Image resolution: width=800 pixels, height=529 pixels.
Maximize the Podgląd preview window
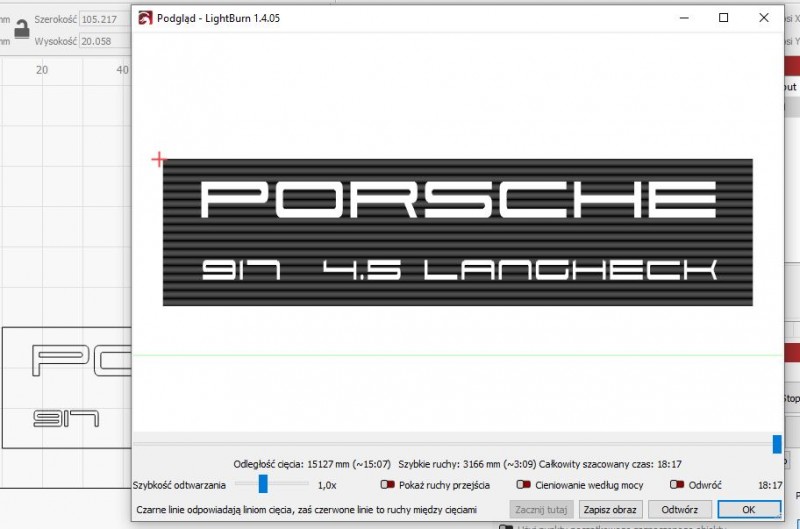tap(723, 18)
